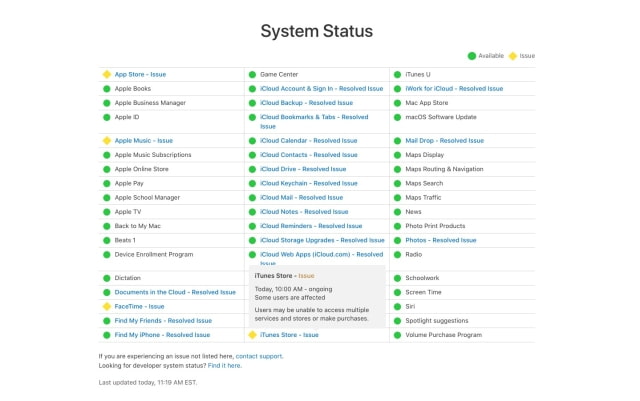
Task: Expand iCloud Mail - Resolved Issue details
Action: (x=301, y=198)
